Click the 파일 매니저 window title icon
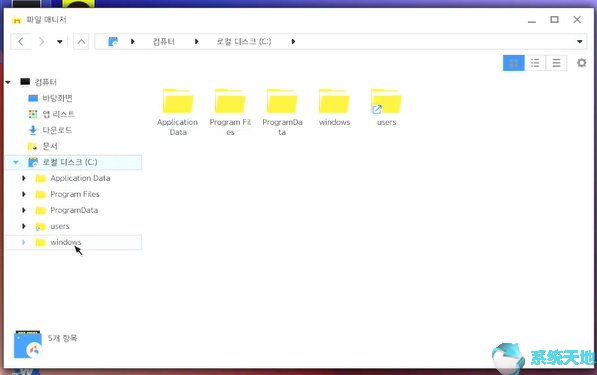Image resolution: width=597 pixels, height=375 pixels. [x=16, y=20]
